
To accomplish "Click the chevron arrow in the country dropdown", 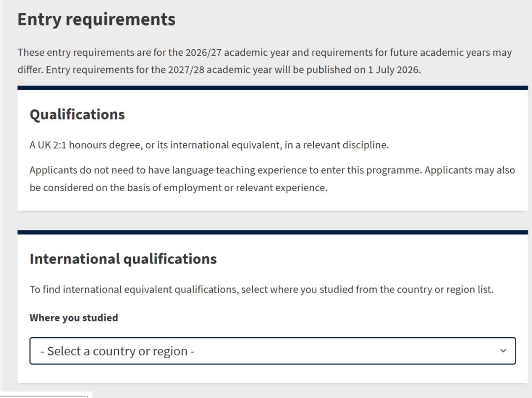I will pos(503,351).
